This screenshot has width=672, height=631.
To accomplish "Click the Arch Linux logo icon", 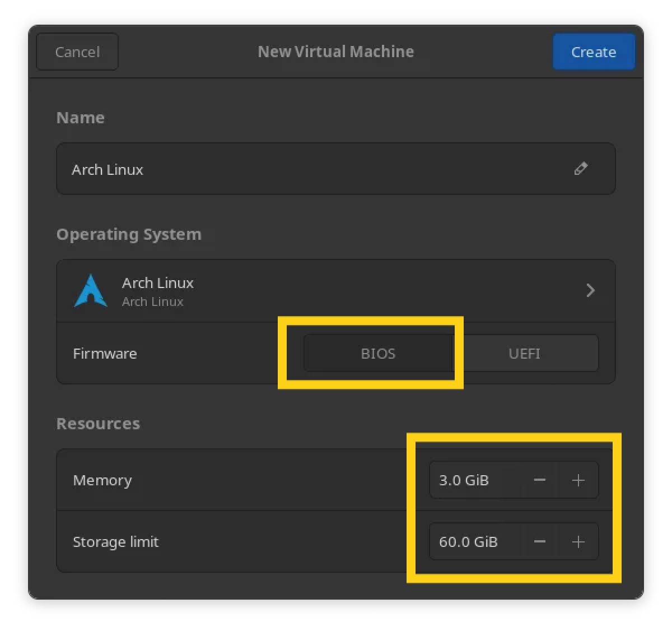I will click(x=90, y=291).
